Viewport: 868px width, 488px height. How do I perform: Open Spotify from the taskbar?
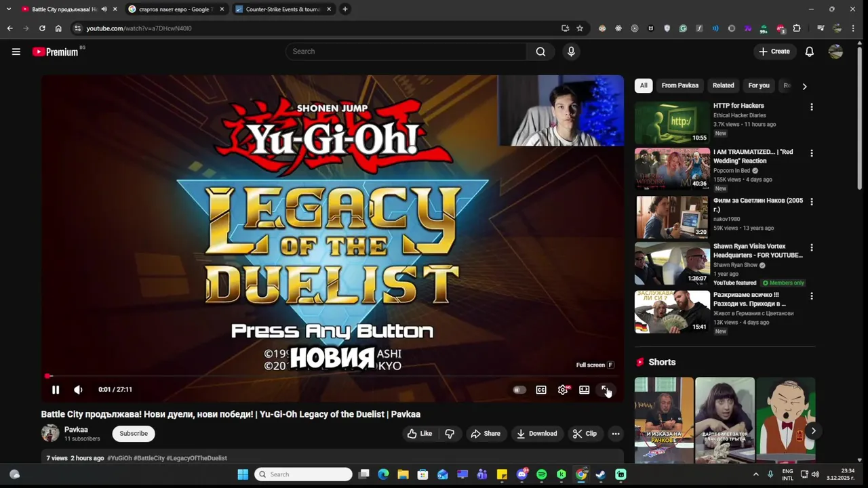point(542,474)
